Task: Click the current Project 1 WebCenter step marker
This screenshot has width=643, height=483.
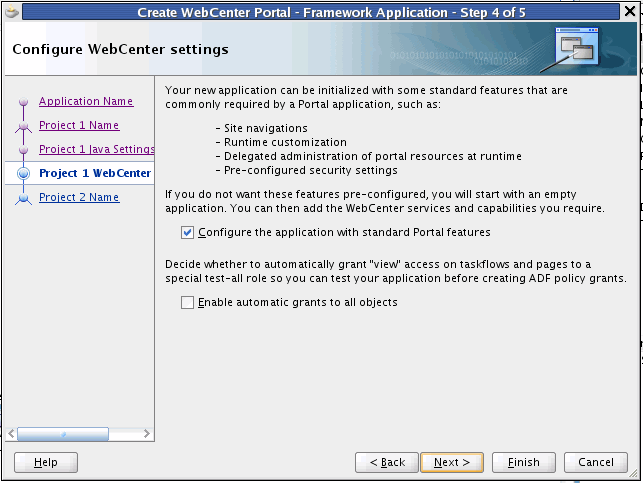Action: (x=24, y=173)
